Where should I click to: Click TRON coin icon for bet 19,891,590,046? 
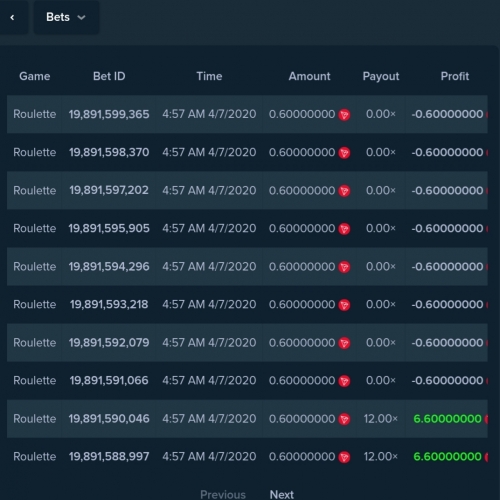point(344,419)
